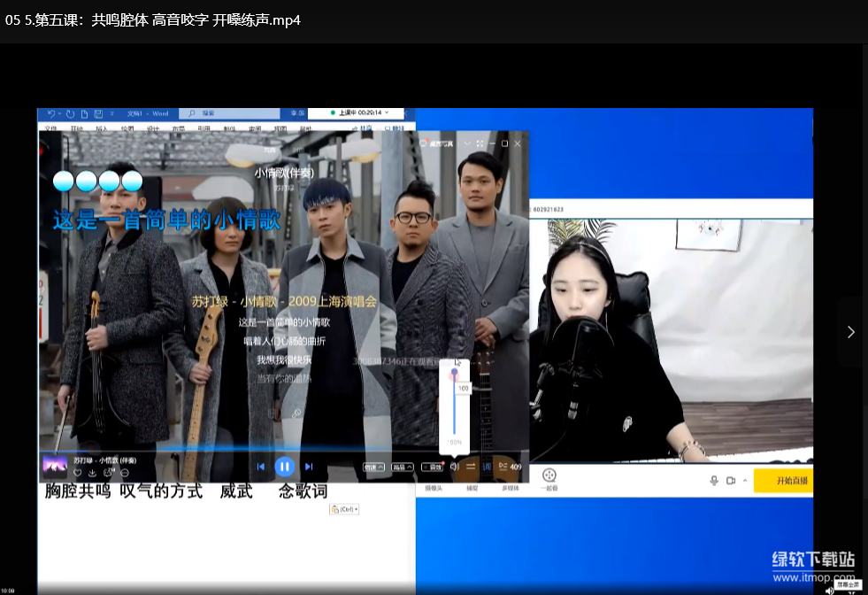The width and height of the screenshot is (868, 595).
Task: Expand the player header down-chevron menu
Action: pos(466,143)
